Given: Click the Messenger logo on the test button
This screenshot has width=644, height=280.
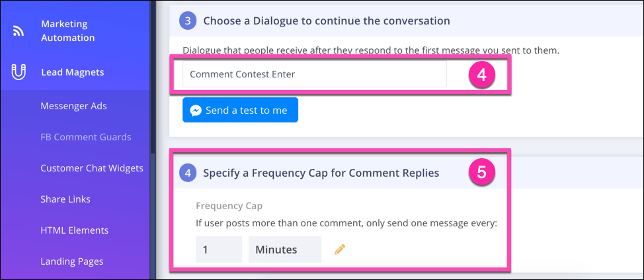Looking at the screenshot, I should click(196, 110).
